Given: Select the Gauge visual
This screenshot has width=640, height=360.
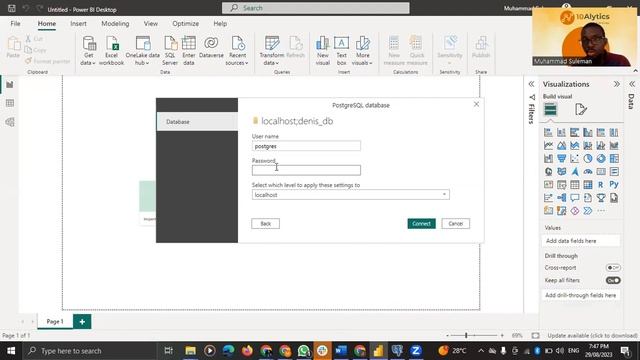Looking at the screenshot, I should pos(588,171).
